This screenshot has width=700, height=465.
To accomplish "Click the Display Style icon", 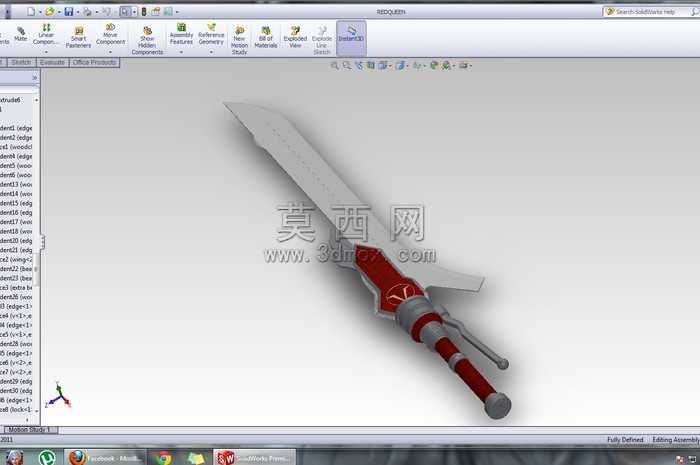I will tap(400, 66).
